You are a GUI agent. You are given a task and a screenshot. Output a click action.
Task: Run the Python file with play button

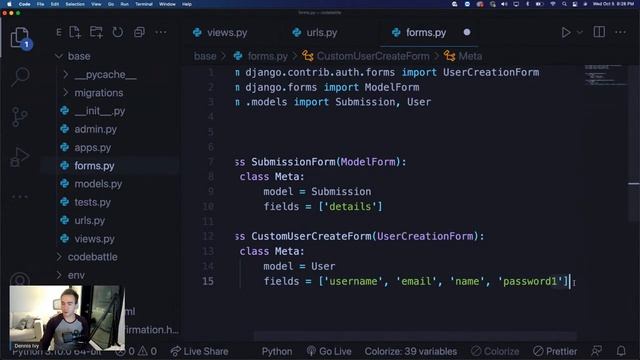coord(566,32)
